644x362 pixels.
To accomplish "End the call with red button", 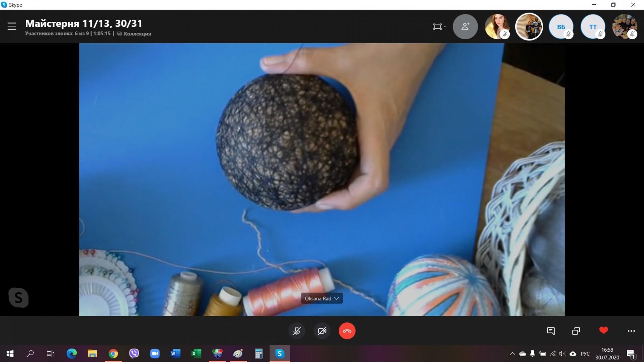I will (347, 331).
